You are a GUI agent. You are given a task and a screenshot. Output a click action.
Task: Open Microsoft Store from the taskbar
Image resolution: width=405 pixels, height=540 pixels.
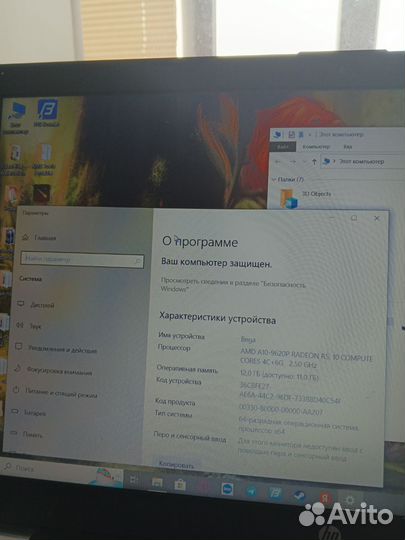coord(180,485)
